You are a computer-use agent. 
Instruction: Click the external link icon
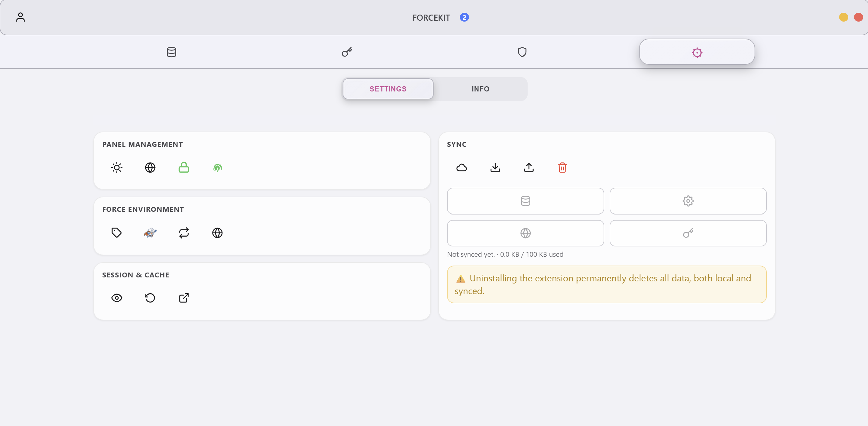pos(184,298)
